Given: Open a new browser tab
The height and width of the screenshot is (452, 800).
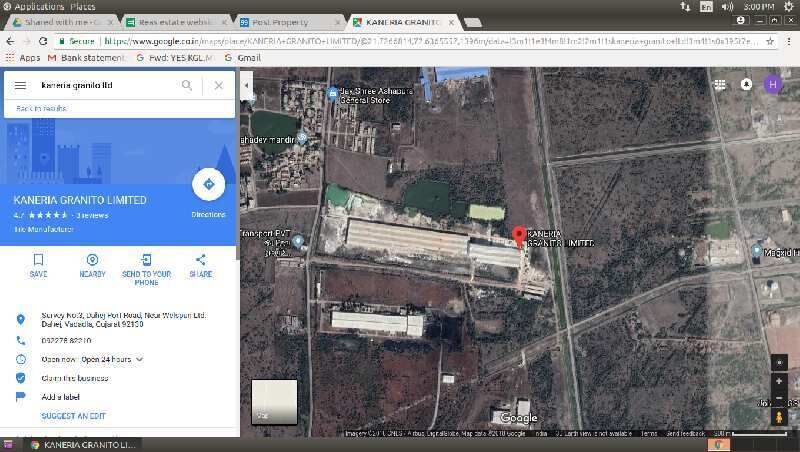Looking at the screenshot, I should tap(472, 22).
